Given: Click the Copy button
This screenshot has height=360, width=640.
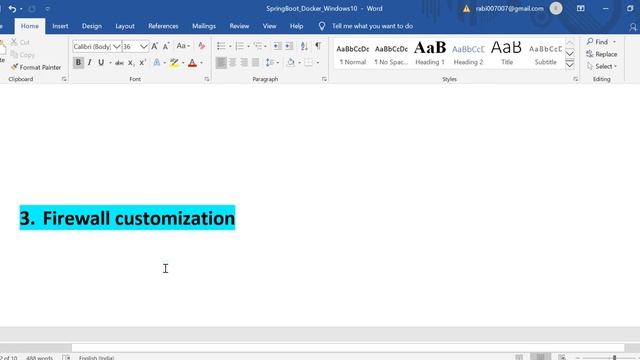Looking at the screenshot, I should [x=23, y=55].
